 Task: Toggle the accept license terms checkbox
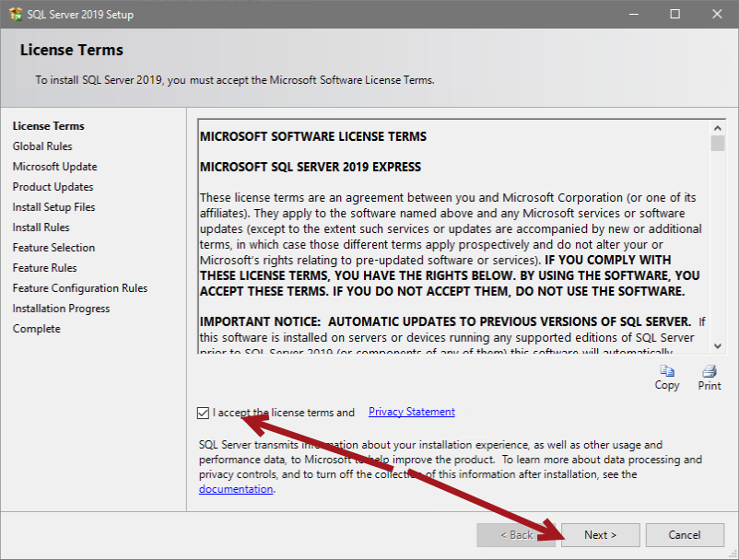coord(203,413)
